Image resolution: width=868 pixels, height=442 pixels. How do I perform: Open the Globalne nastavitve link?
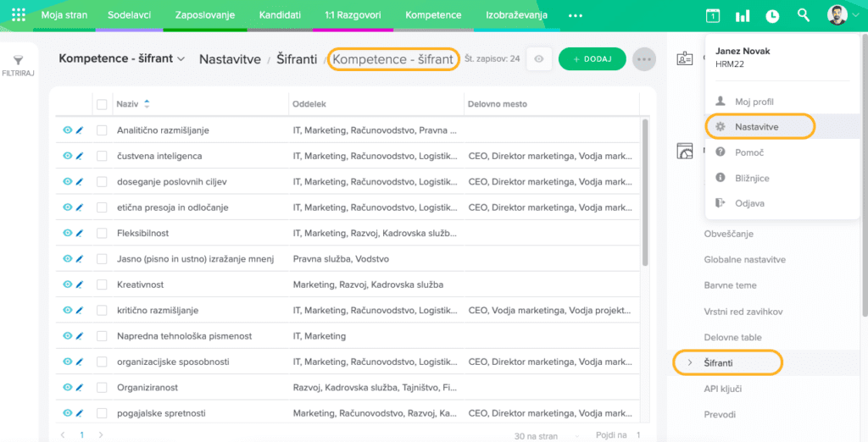pos(744,259)
